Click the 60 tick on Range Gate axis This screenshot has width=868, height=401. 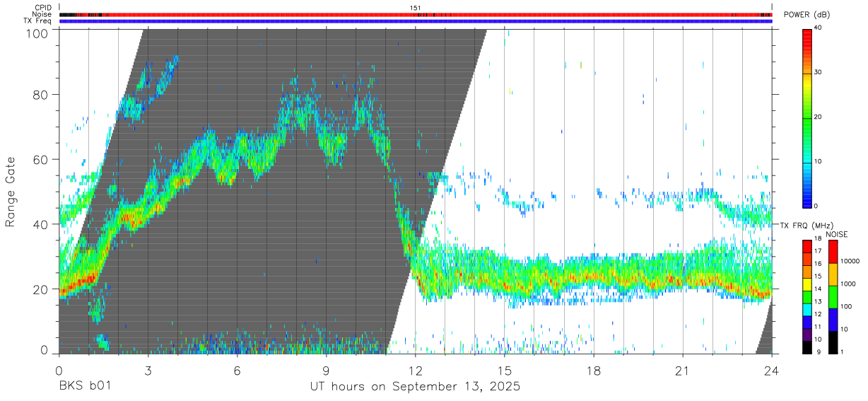(41, 159)
